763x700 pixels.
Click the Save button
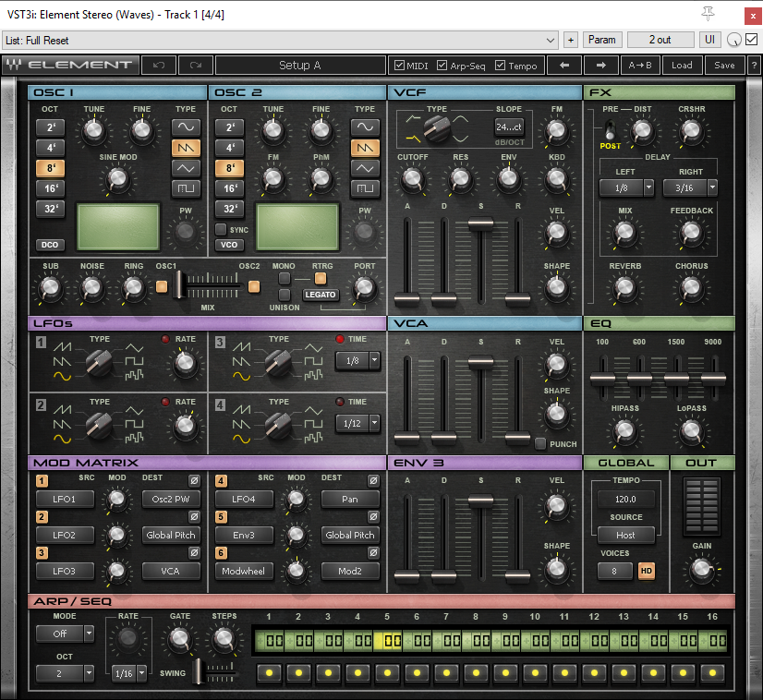724,66
